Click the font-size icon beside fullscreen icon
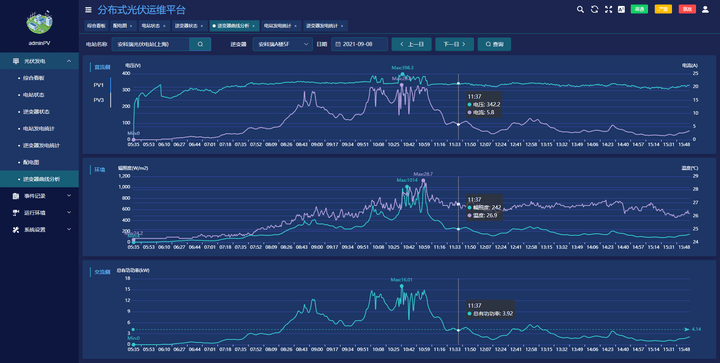Screen dimensions: 720x363 [x=621, y=9]
